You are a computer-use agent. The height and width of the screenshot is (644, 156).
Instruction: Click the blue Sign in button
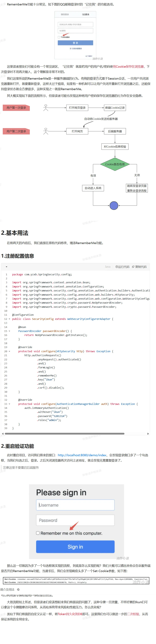(75, 547)
